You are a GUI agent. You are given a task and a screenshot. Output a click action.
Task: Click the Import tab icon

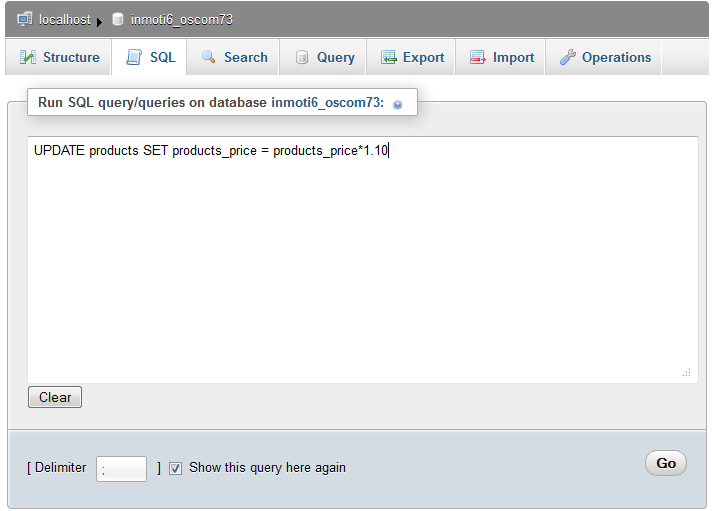click(478, 58)
